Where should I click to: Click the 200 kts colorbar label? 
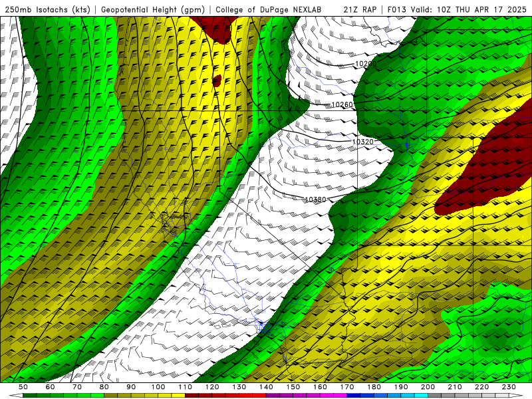coord(428,387)
